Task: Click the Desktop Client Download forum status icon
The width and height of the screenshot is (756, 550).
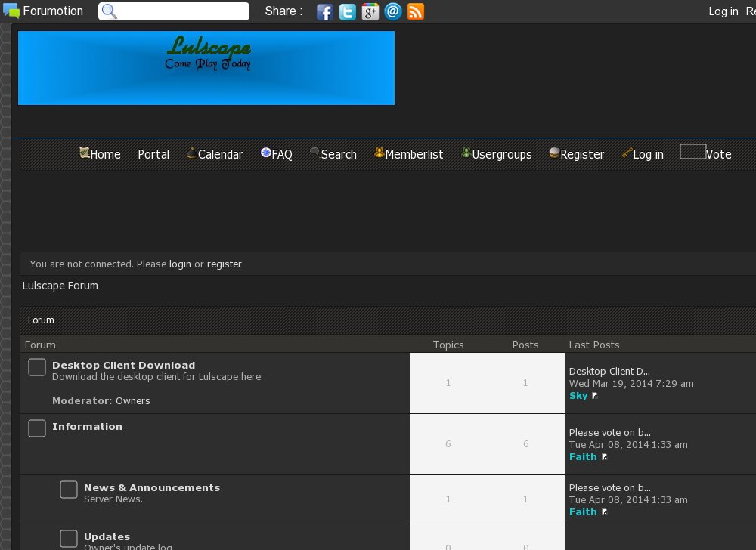Action: coord(37,367)
